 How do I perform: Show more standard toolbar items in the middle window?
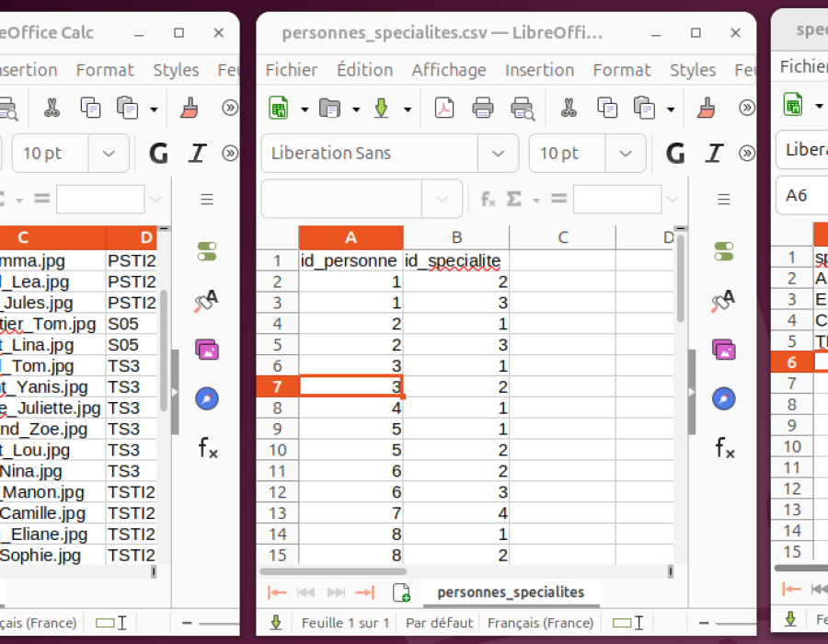[x=747, y=109]
